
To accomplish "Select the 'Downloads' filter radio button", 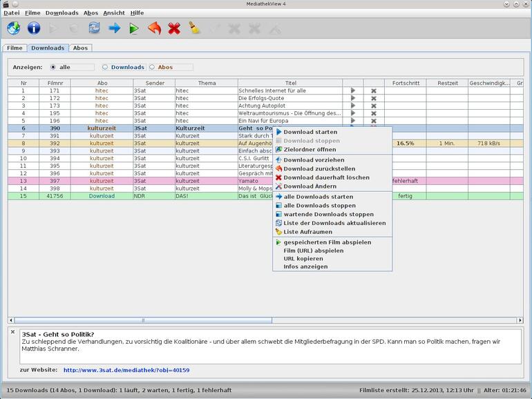I will [x=105, y=67].
